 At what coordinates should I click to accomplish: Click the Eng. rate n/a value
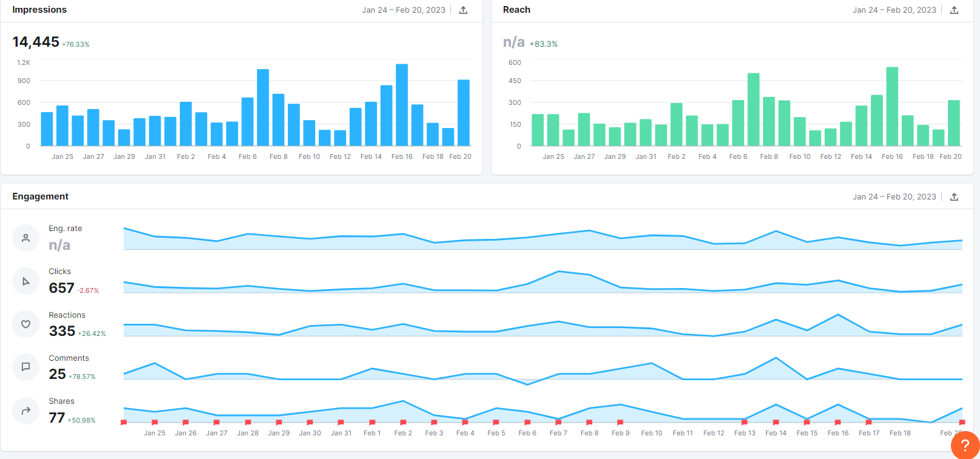coord(59,245)
